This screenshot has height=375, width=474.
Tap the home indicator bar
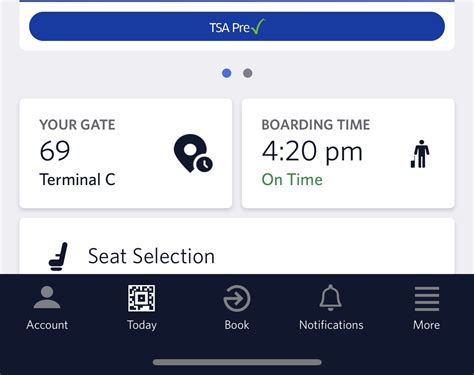pyautogui.click(x=237, y=362)
